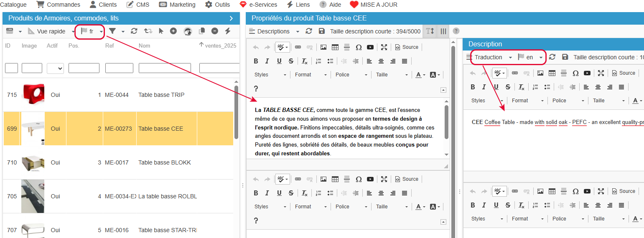Toggle bold in the first description editor
The height and width of the screenshot is (238, 644).
(256, 61)
